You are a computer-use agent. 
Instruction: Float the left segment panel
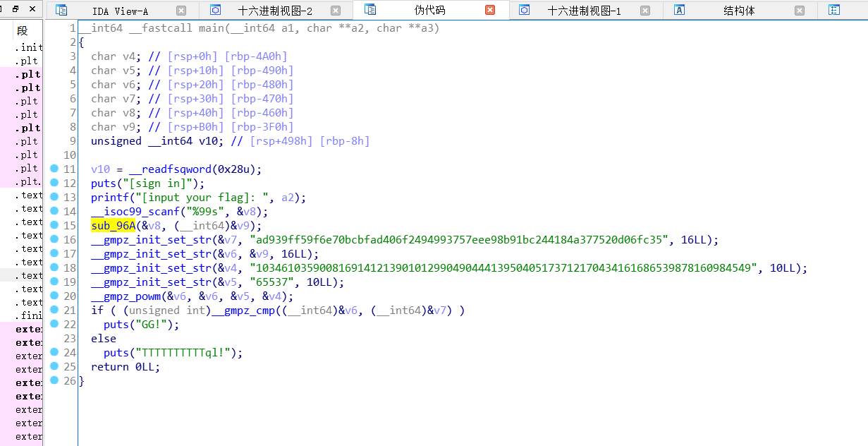click(16, 10)
